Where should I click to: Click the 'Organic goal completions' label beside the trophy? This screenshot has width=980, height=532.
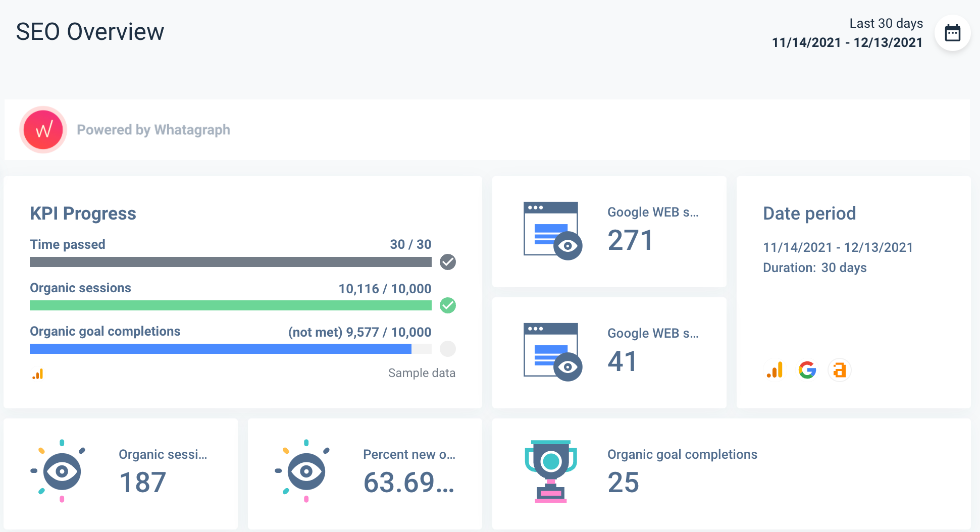(x=682, y=454)
